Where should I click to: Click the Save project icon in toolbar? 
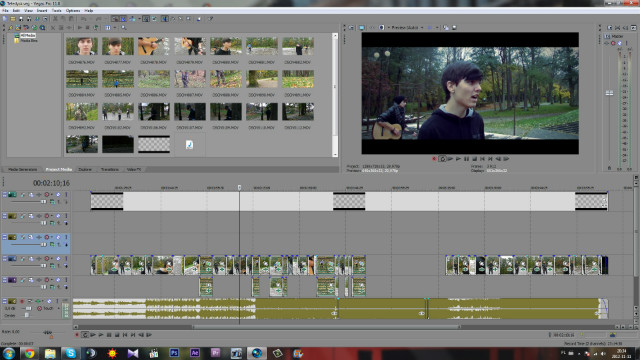(21, 19)
